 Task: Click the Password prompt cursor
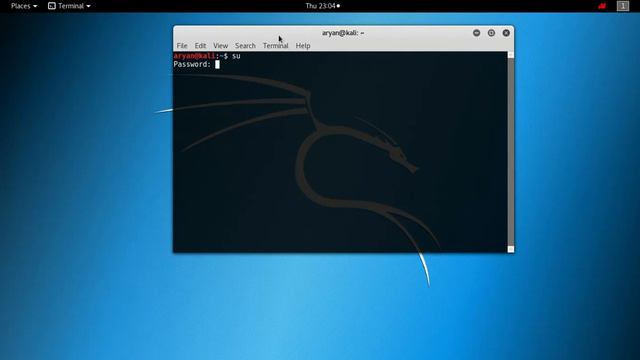(217, 64)
